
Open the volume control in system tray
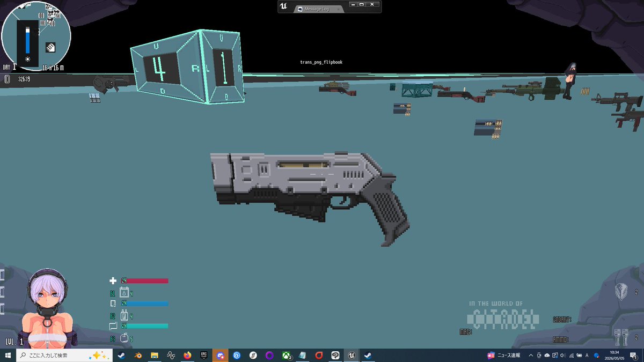[562, 355]
